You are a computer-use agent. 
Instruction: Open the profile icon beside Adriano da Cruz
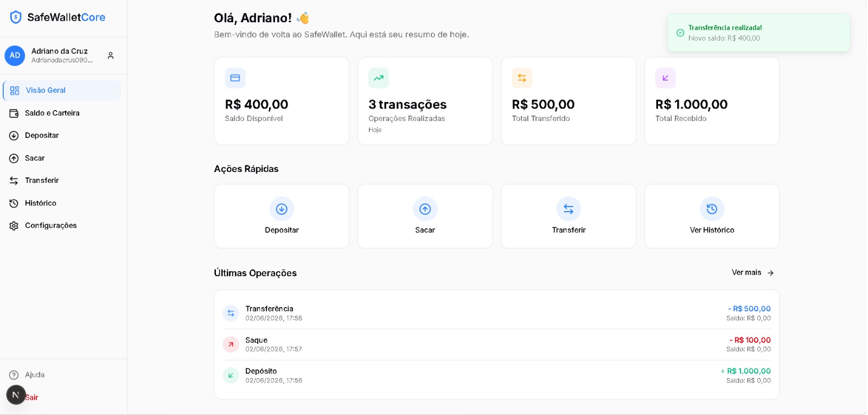[x=111, y=55]
